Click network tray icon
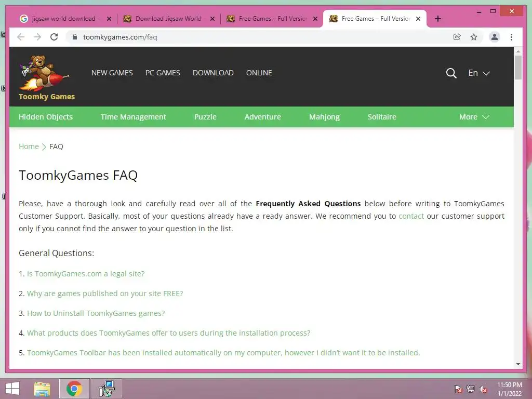Image resolution: width=532 pixels, height=399 pixels. [x=471, y=389]
